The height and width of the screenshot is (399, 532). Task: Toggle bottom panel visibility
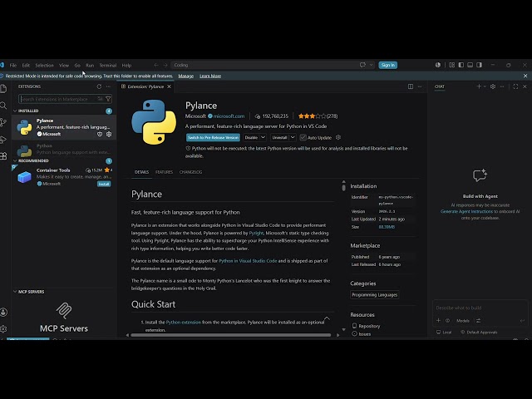coord(470,65)
